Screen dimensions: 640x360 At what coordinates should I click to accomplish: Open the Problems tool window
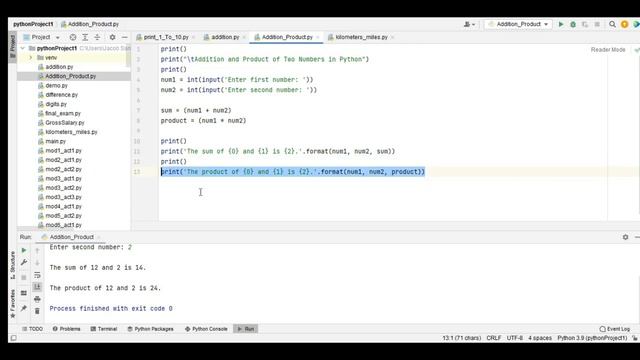pos(67,329)
